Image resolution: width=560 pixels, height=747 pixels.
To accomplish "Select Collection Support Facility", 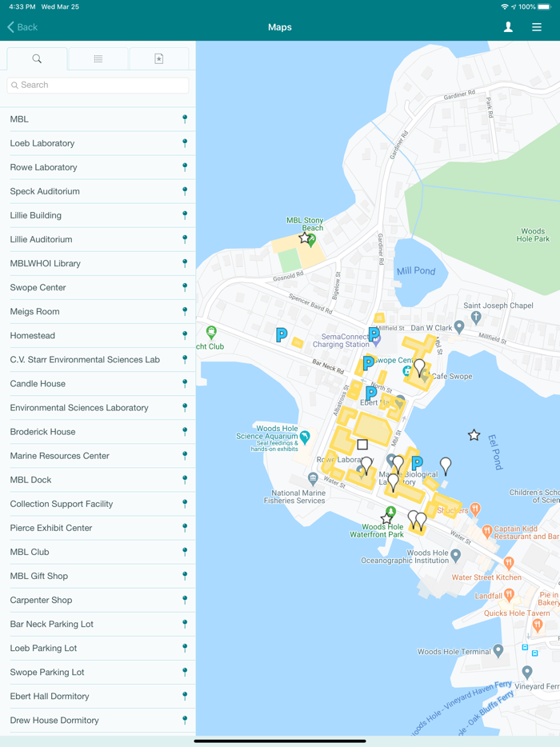I will pyautogui.click(x=98, y=504).
